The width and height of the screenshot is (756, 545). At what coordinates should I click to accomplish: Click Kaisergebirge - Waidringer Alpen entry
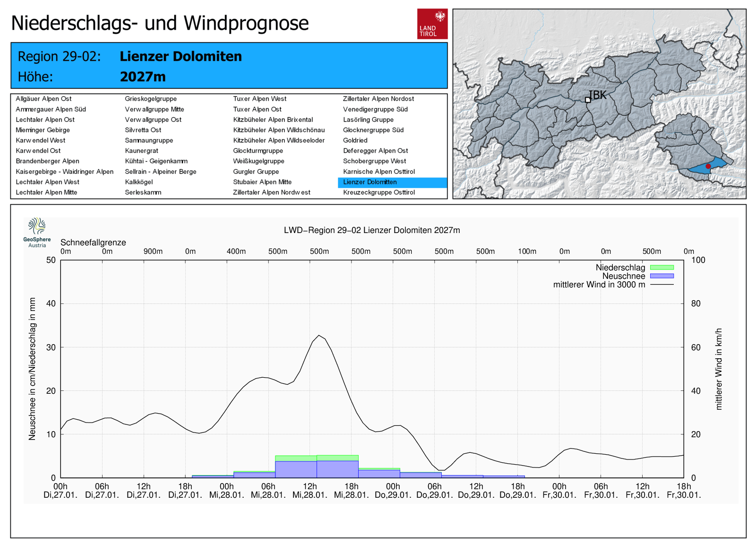tap(65, 172)
